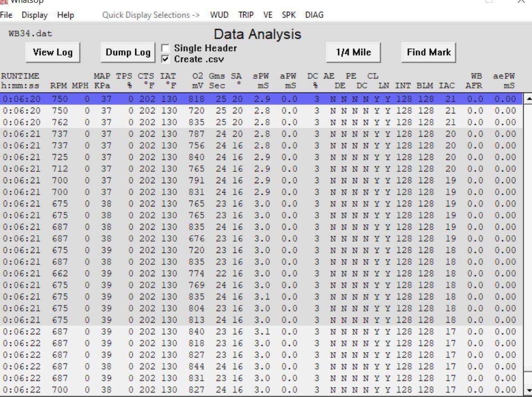Viewport: 532px width, 397px height.
Task: Select WUD quick display
Action: (219, 15)
